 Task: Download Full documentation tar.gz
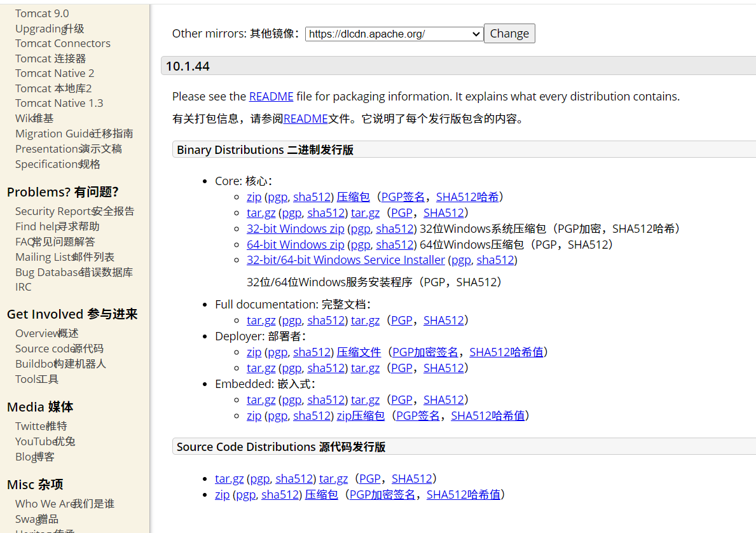click(261, 321)
